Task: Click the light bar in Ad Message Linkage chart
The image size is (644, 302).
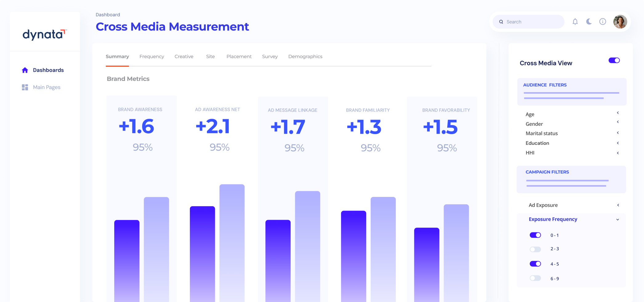Action: 308,246
